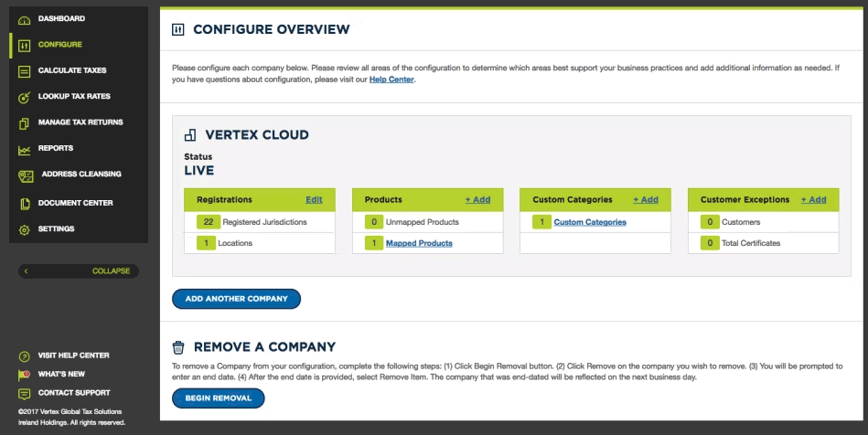The image size is (868, 435).
Task: Click the Lookup Tax Rates target icon
Action: (x=24, y=98)
